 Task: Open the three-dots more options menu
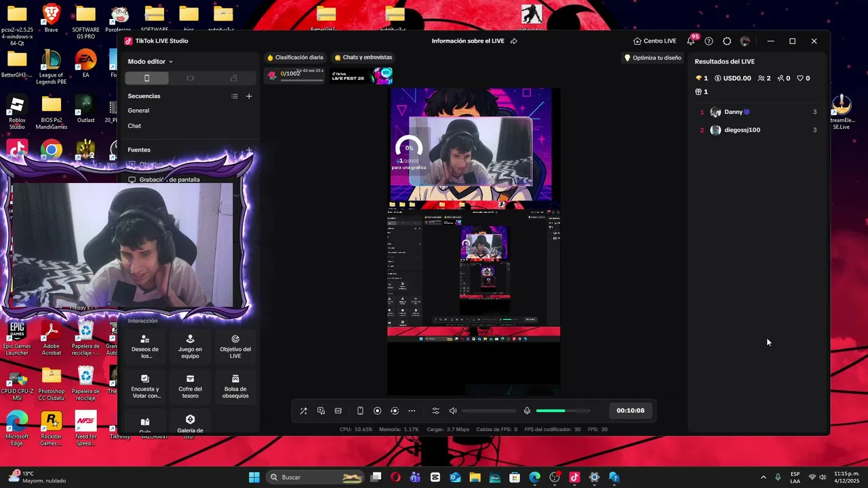click(x=412, y=411)
